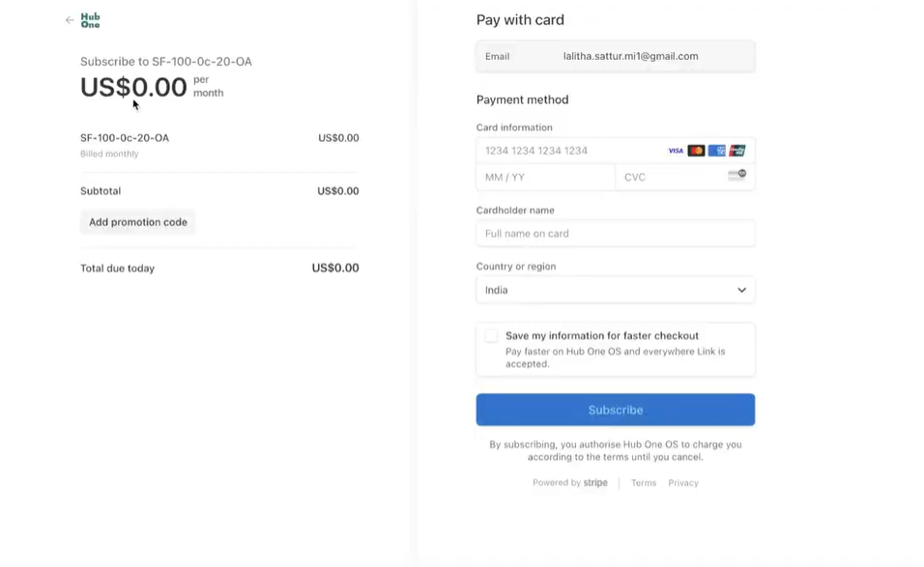The image size is (924, 567).
Task: Click the chevron arrow next to India
Action: click(741, 290)
